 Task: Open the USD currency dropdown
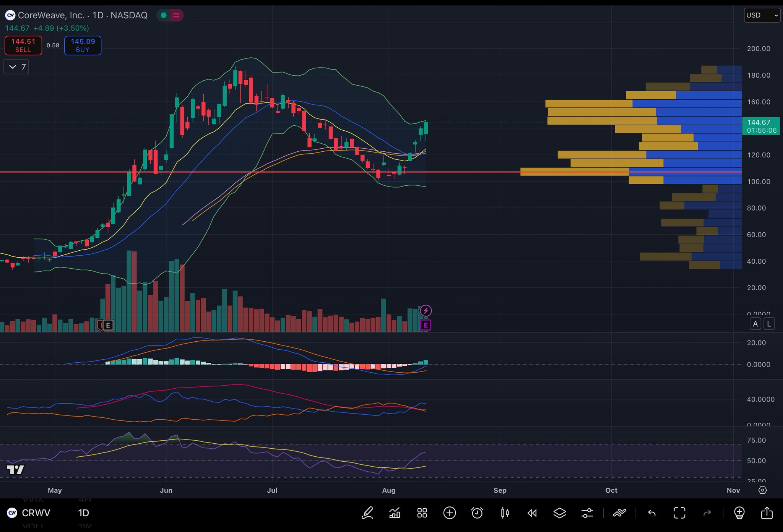[x=762, y=15]
